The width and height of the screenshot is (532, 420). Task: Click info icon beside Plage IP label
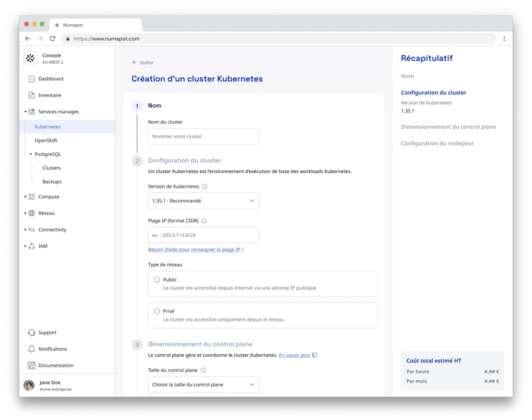pyautogui.click(x=204, y=221)
